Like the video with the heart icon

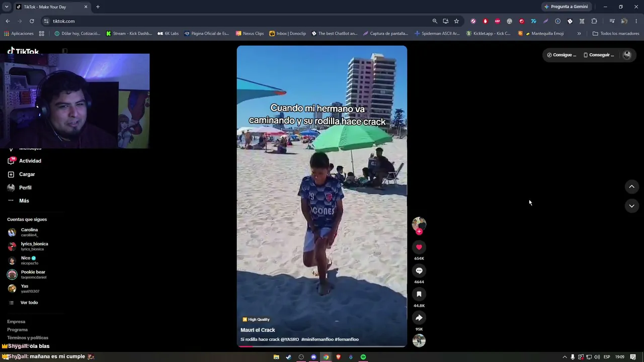[419, 247]
